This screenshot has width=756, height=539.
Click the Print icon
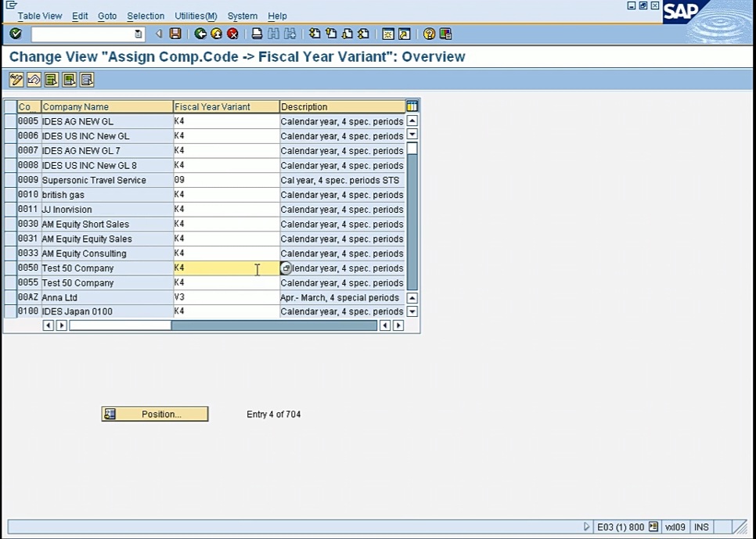[257, 34]
